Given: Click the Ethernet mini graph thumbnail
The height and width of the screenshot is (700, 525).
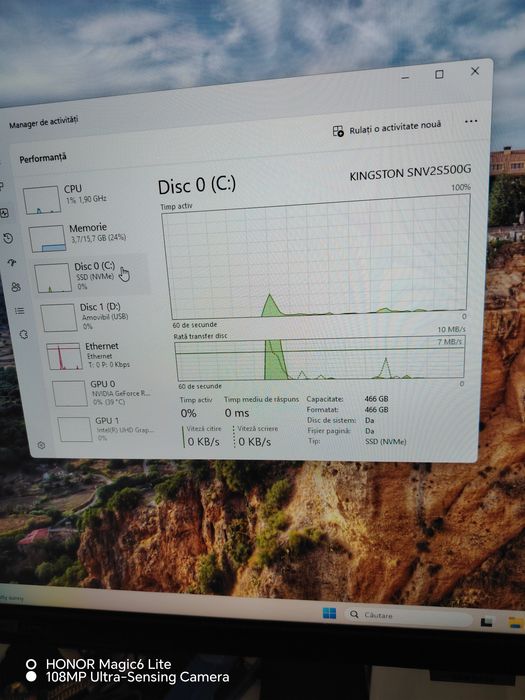Looking at the screenshot, I should pyautogui.click(x=64, y=356).
